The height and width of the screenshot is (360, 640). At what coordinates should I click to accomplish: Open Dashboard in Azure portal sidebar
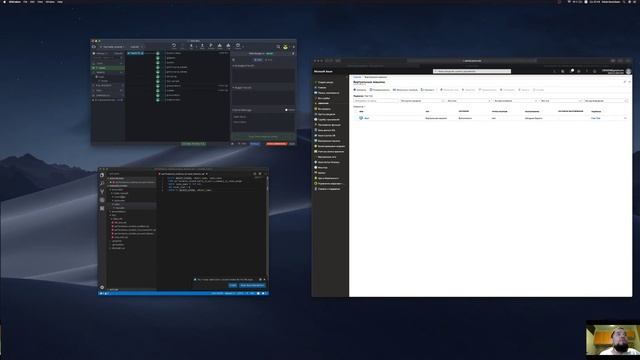click(x=328, y=93)
